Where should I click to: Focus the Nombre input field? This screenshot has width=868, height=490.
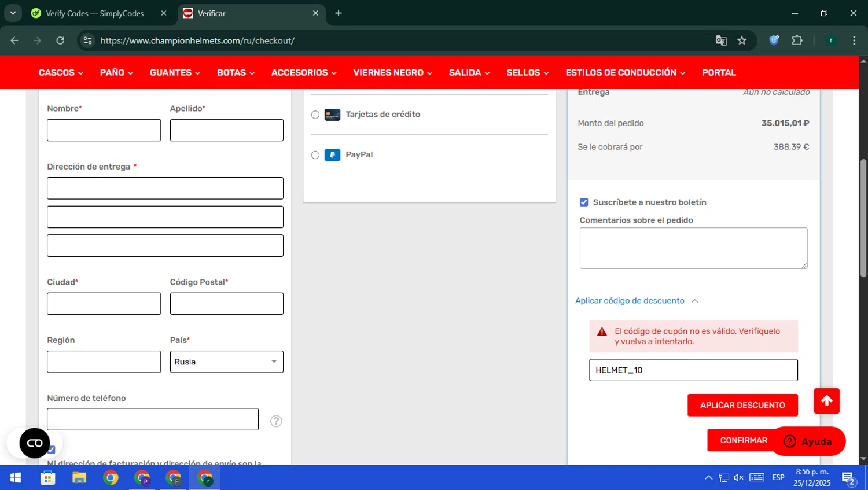coord(104,130)
